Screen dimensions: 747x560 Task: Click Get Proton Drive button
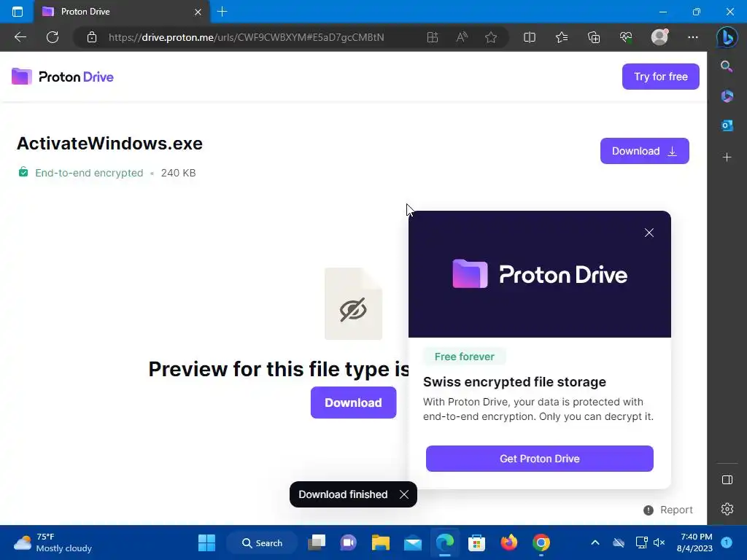539,459
